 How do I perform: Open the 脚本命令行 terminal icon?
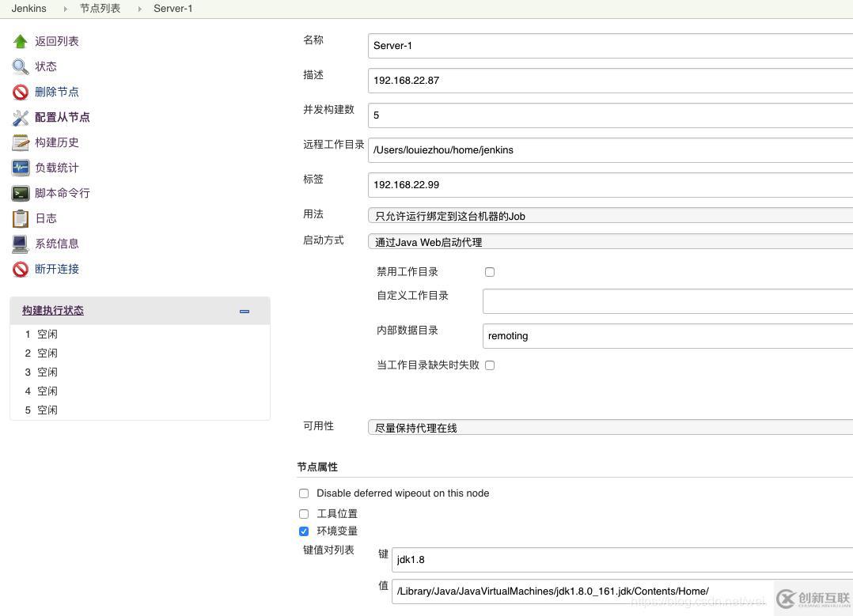pos(21,192)
